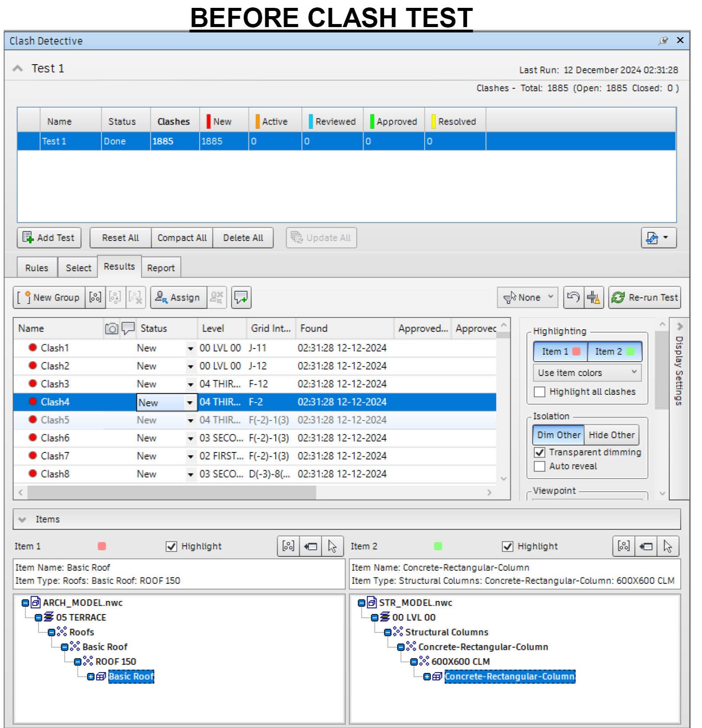Open the Report tab
702x728 pixels.
click(161, 268)
